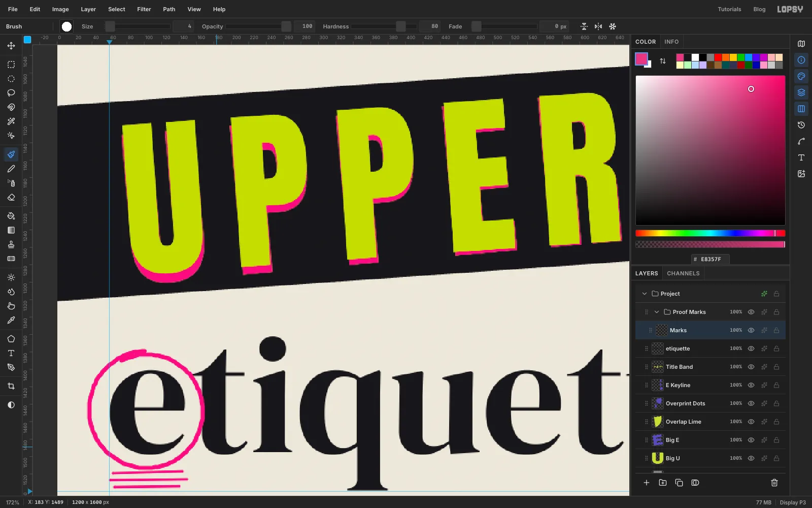Viewport: 812px width, 508px height.
Task: Click the Opacity value field
Action: point(305,26)
